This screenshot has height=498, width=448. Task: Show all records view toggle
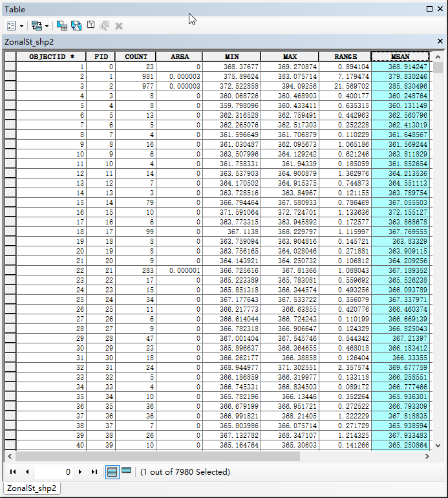112,472
